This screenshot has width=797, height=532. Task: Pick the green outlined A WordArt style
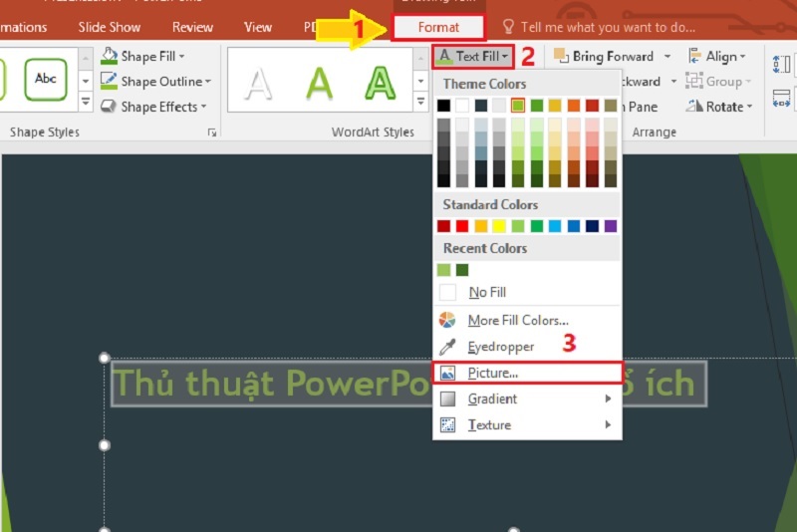pos(381,83)
